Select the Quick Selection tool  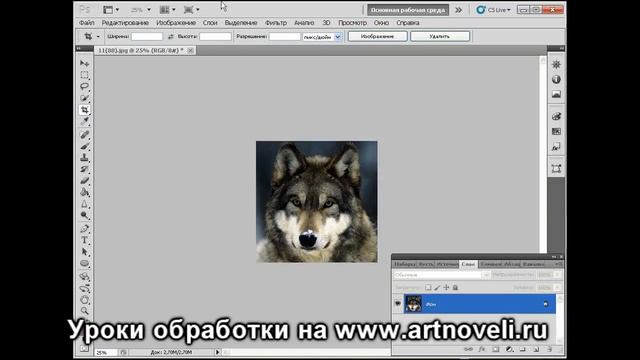pyautogui.click(x=84, y=98)
